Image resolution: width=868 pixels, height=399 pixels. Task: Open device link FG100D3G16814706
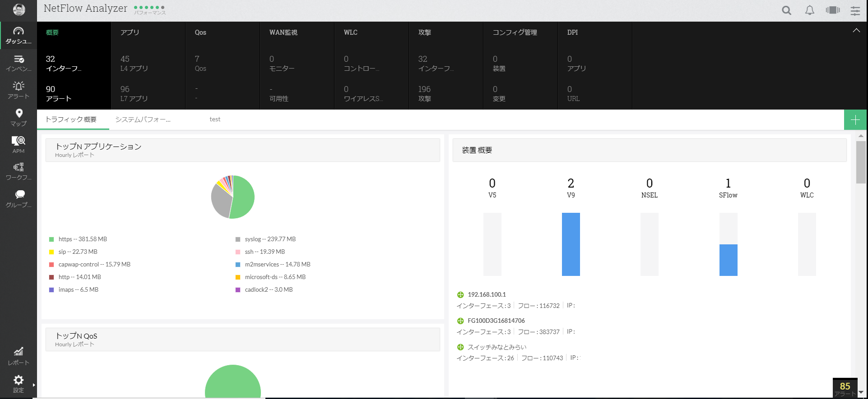pos(496,321)
